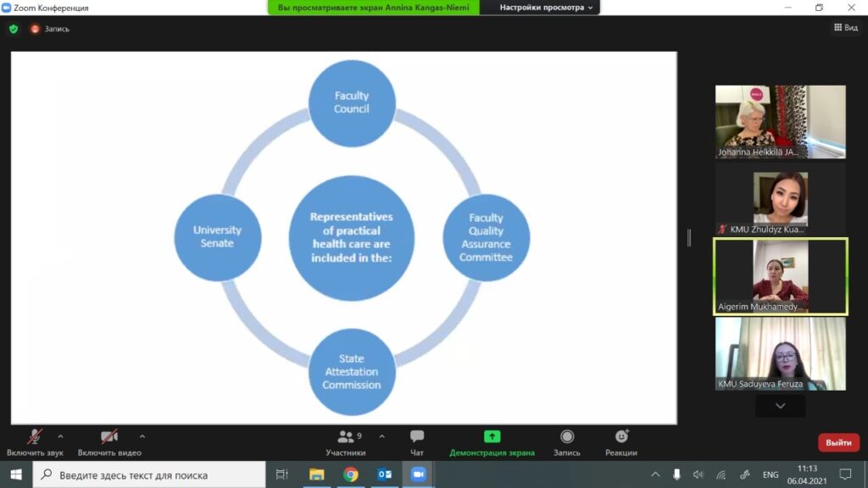Expand audio options arrow next to microphone
868x488 pixels.
coord(60,437)
